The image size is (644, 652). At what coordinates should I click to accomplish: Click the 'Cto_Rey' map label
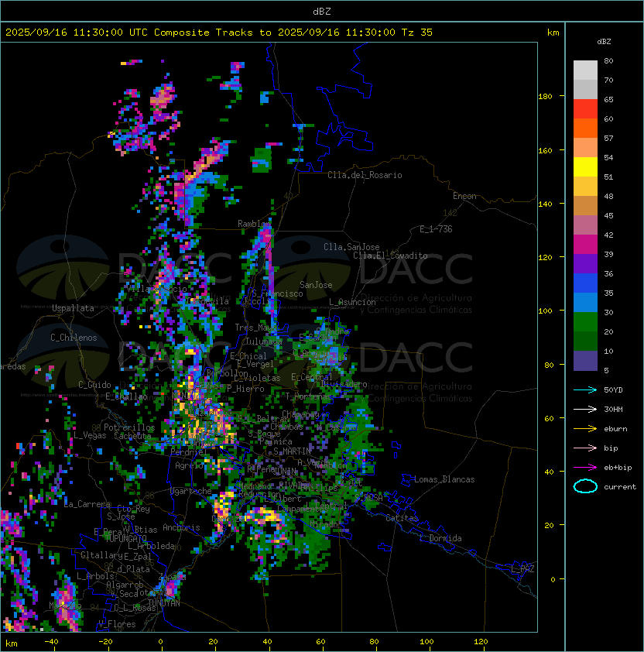click(133, 509)
